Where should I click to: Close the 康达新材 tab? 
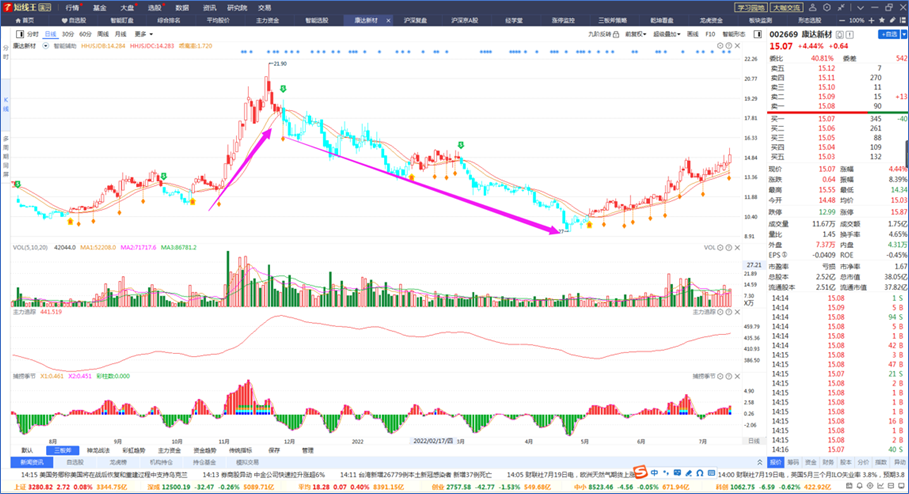point(388,20)
